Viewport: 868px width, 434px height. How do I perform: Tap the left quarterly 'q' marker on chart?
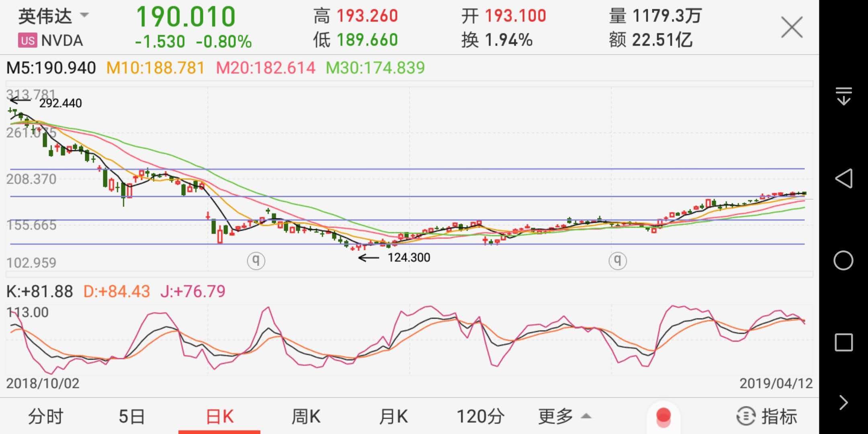point(256,260)
